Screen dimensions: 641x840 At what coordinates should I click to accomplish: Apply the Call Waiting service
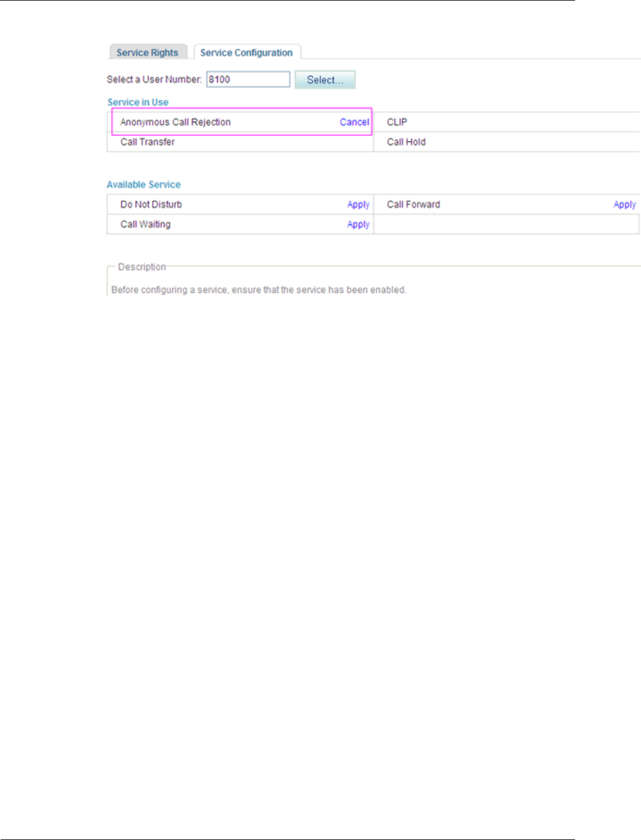(x=358, y=224)
